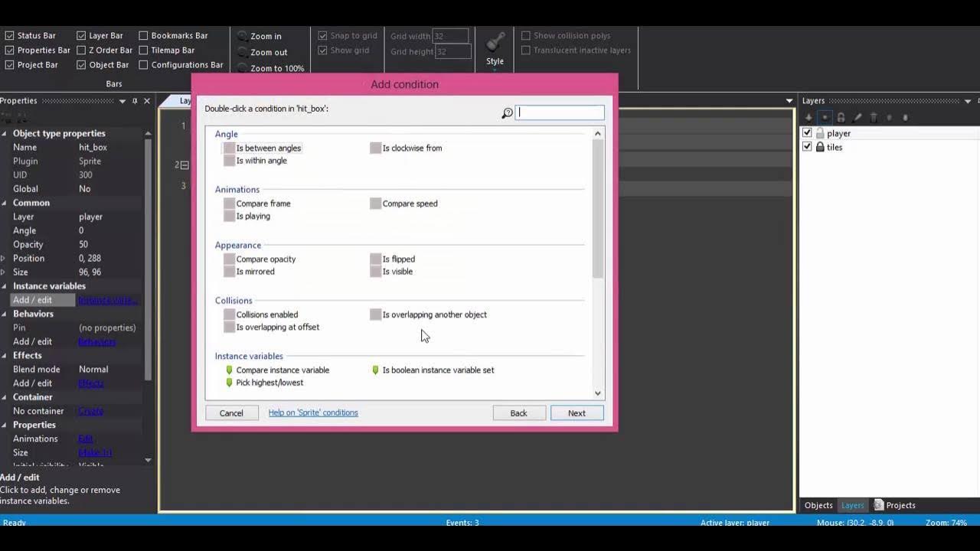Switch to the Projects tab
980x551 pixels.
point(895,505)
